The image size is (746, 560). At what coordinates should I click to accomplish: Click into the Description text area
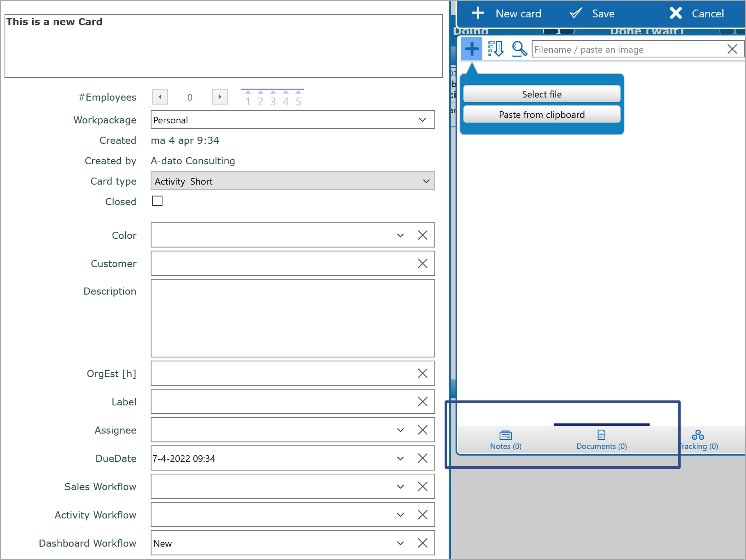pos(293,318)
